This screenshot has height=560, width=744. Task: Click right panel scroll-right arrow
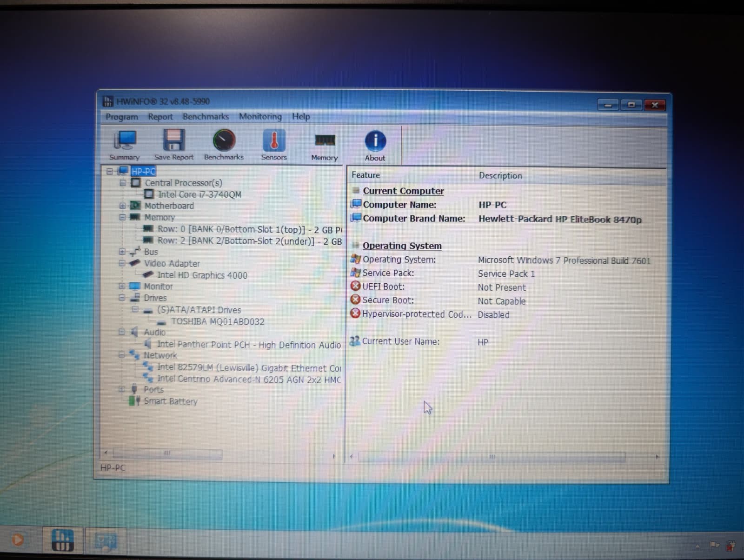[x=657, y=457]
